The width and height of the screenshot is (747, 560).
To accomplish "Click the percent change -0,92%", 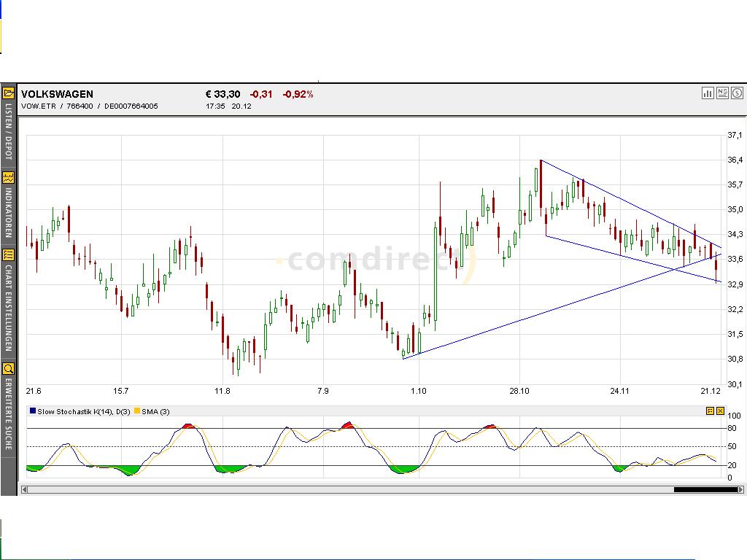I will [x=298, y=94].
